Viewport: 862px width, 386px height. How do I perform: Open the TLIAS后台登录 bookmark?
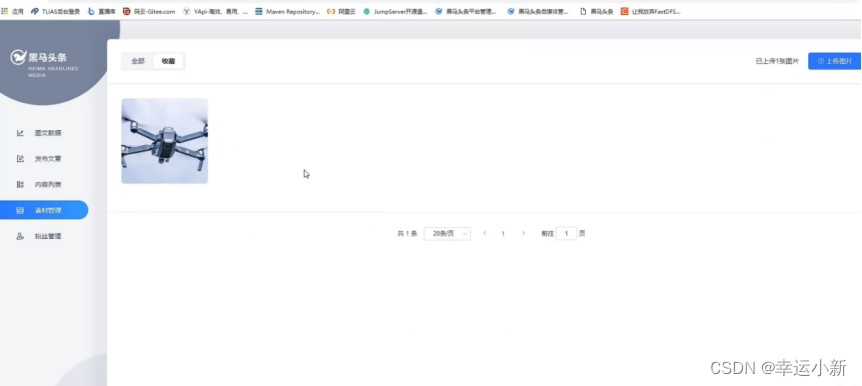(56, 11)
